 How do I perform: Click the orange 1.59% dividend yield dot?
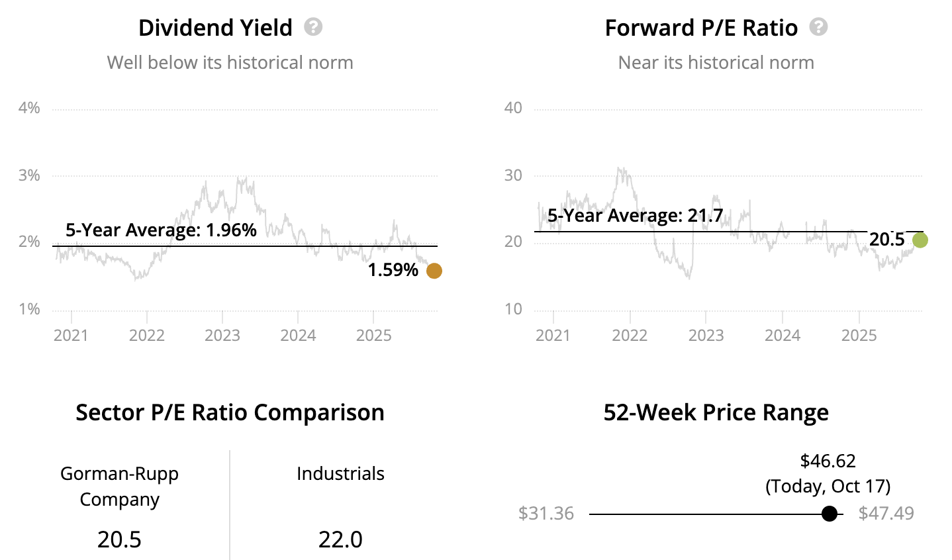[x=434, y=271]
